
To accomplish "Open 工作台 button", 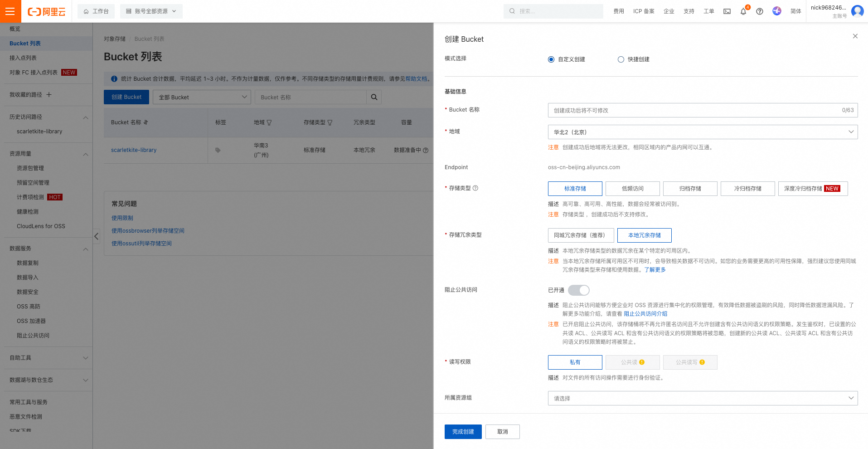I will coord(96,11).
